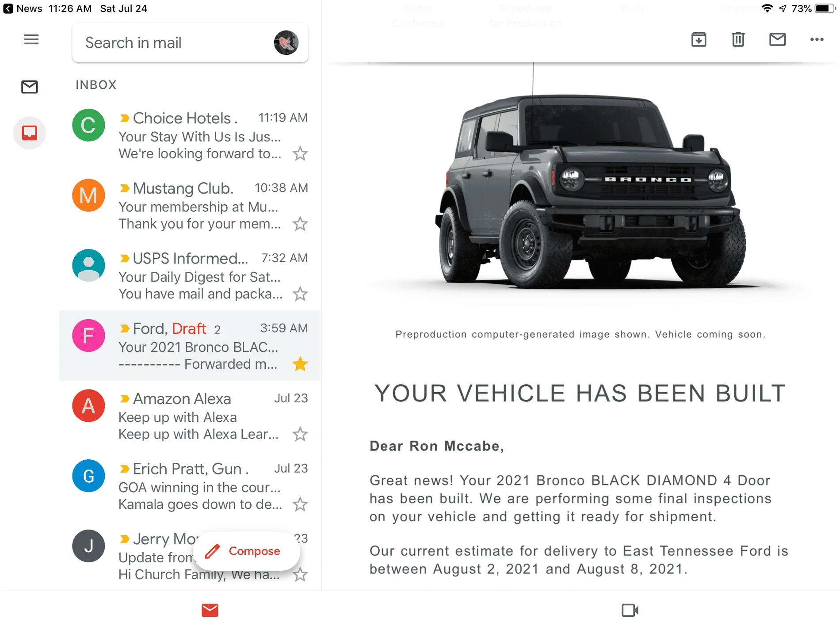Compose a new email
This screenshot has width=840, height=630.
(x=247, y=551)
